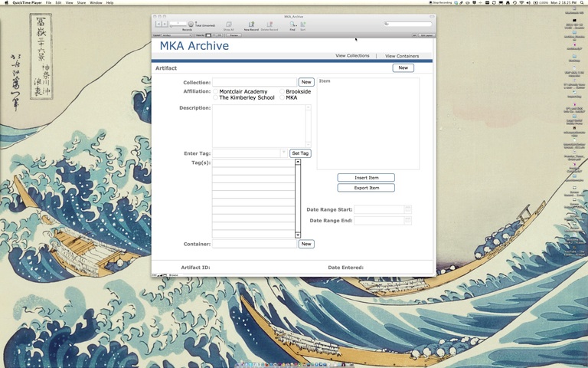Open the Find tool in toolbar
This screenshot has height=368, width=588.
[x=292, y=25]
